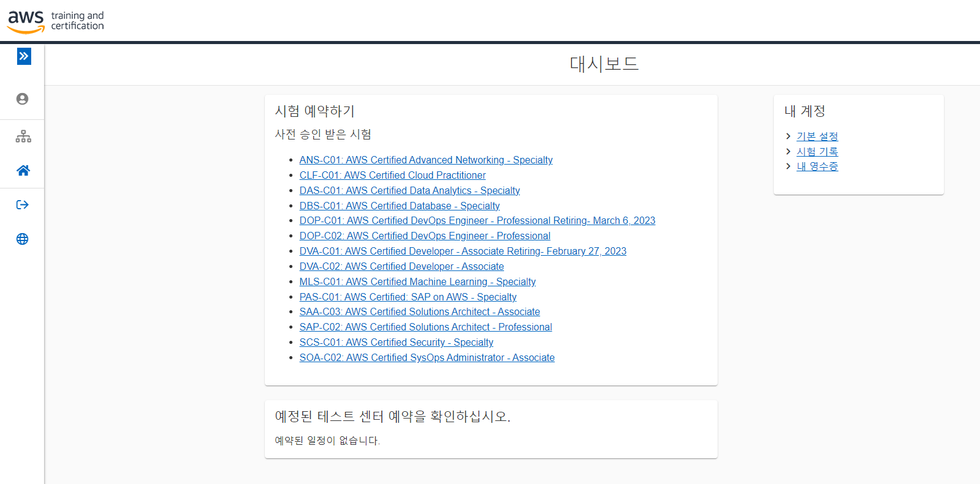Expand the sidebar with double-chevron icon
980x484 pixels.
[24, 56]
